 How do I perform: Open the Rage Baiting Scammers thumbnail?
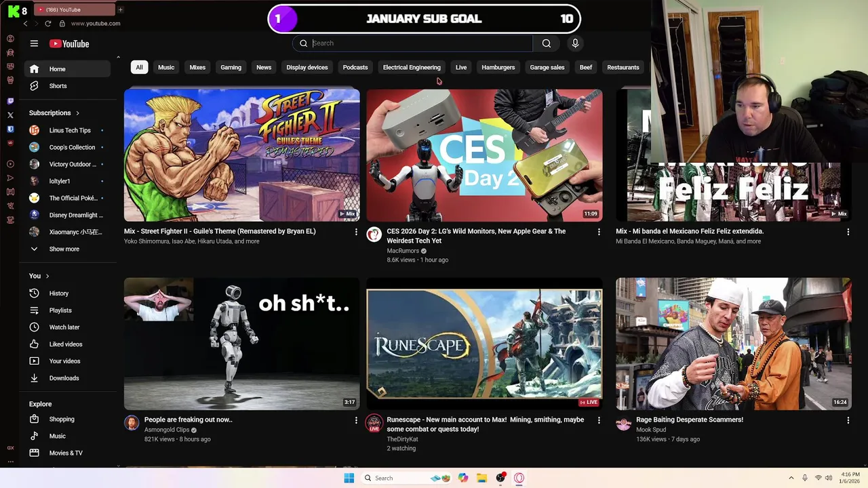(734, 344)
